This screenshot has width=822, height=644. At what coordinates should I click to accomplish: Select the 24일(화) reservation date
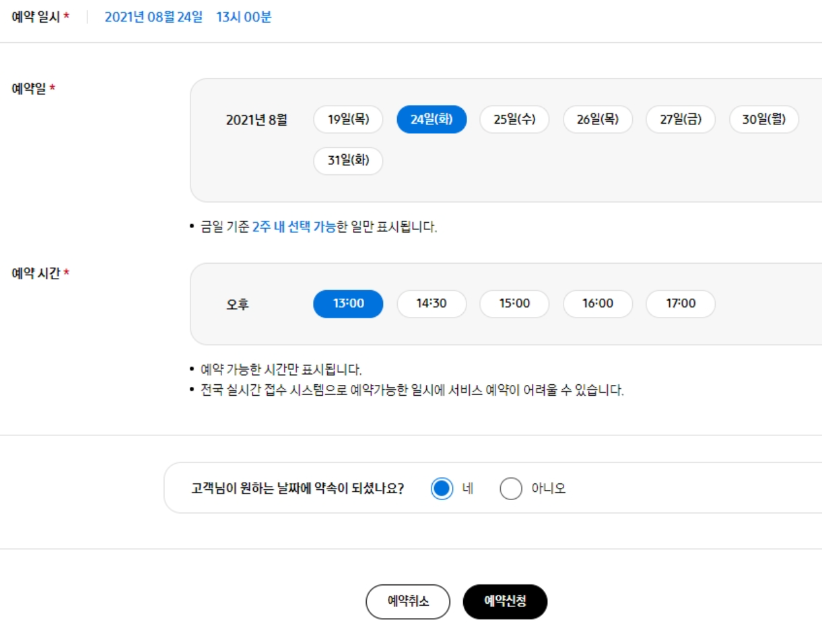click(431, 120)
